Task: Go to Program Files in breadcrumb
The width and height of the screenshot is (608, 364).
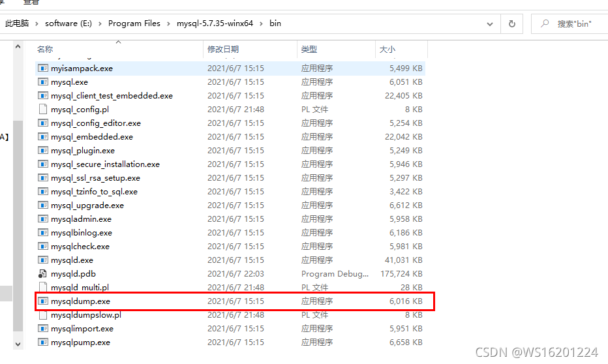Action: [134, 23]
